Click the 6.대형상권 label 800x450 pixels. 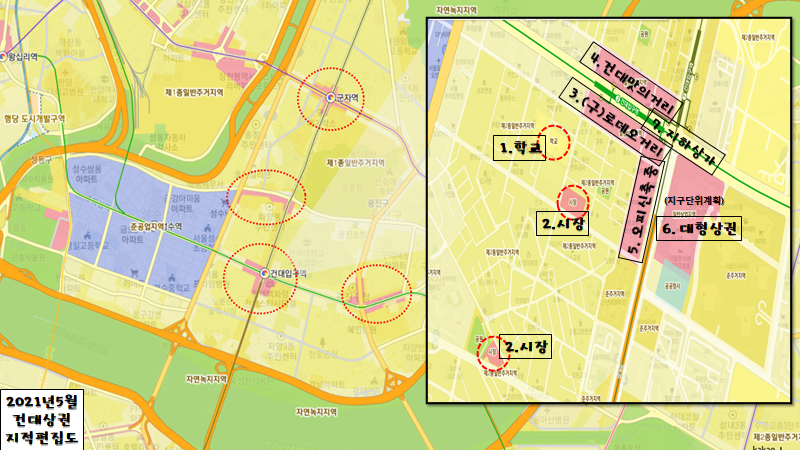coord(698,228)
